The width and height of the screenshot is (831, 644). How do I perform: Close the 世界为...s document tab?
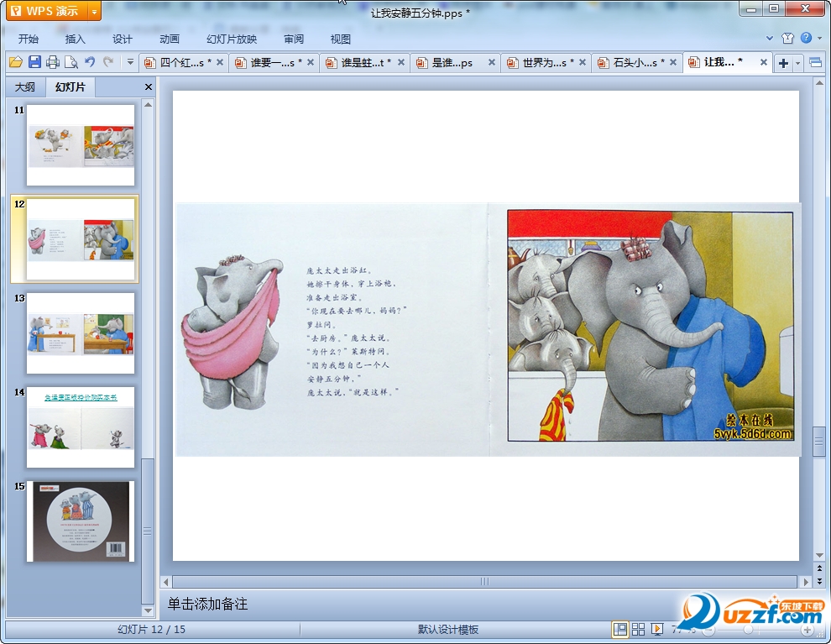coord(583,62)
